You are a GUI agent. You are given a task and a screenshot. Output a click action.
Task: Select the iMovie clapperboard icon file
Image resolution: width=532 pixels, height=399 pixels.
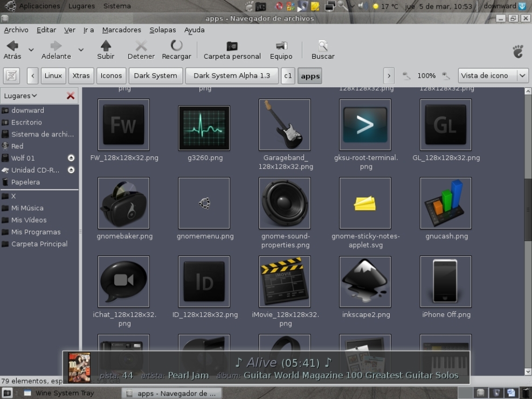coord(285,281)
